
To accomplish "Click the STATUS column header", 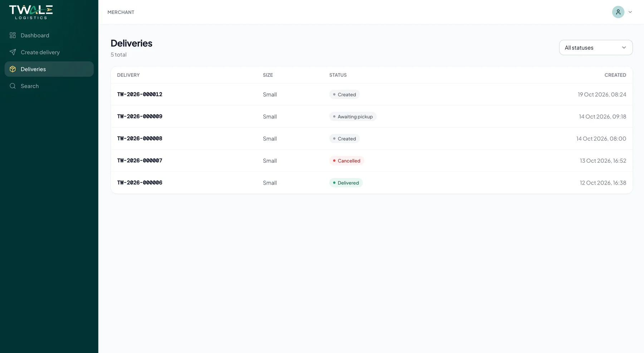I will [338, 75].
